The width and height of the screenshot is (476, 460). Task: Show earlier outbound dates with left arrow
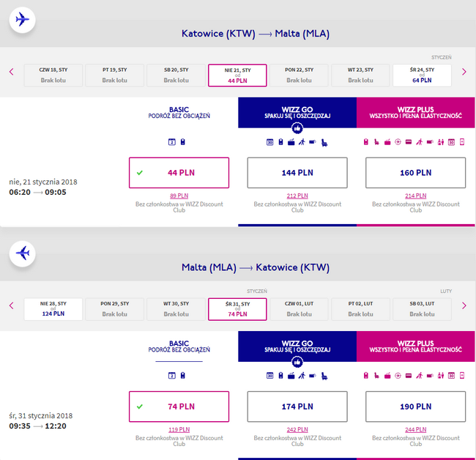12,72
